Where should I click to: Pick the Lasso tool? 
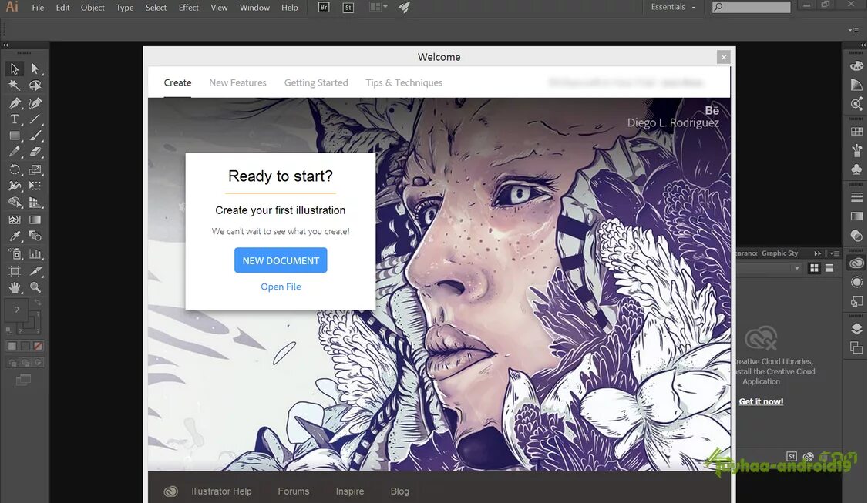click(35, 86)
